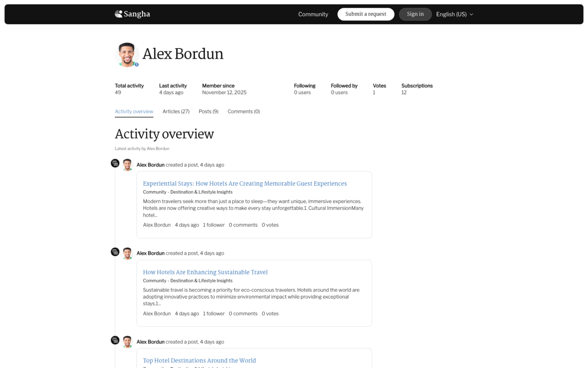This screenshot has height=368, width=588.
Task: Open How Hotels Are Enhancing Sustainable Travel
Action: point(205,272)
